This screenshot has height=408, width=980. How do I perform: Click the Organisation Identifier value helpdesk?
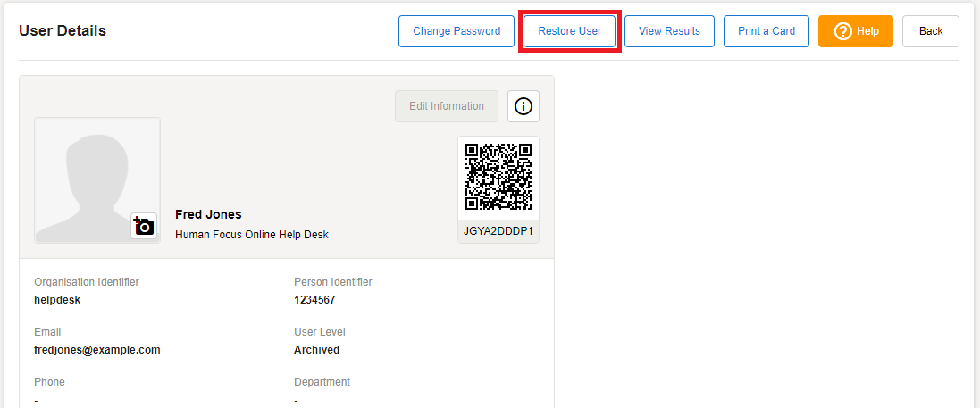pos(57,300)
